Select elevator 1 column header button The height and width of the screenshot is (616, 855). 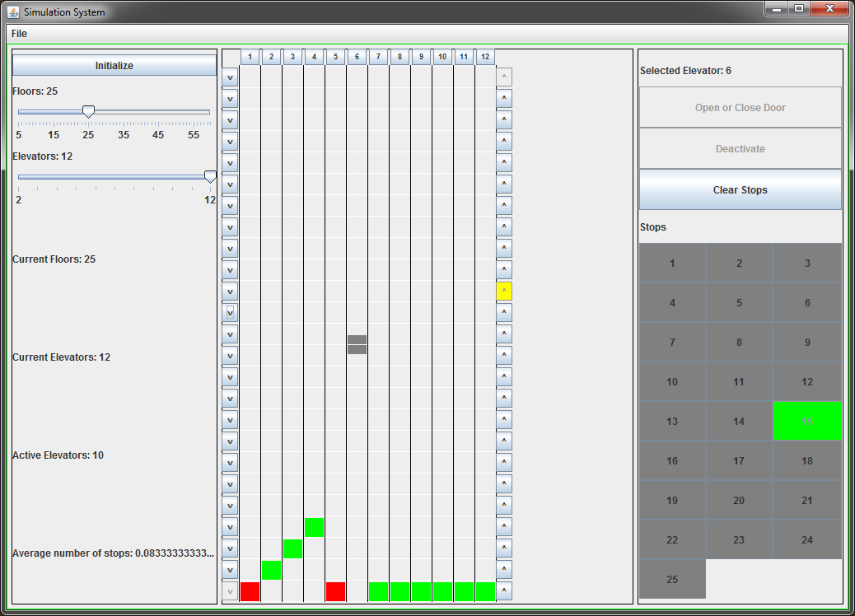[x=250, y=57]
